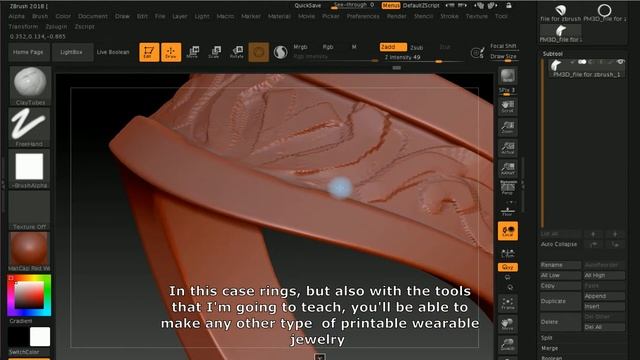
Task: Adjust the See-through slider
Action: [x=353, y=5]
